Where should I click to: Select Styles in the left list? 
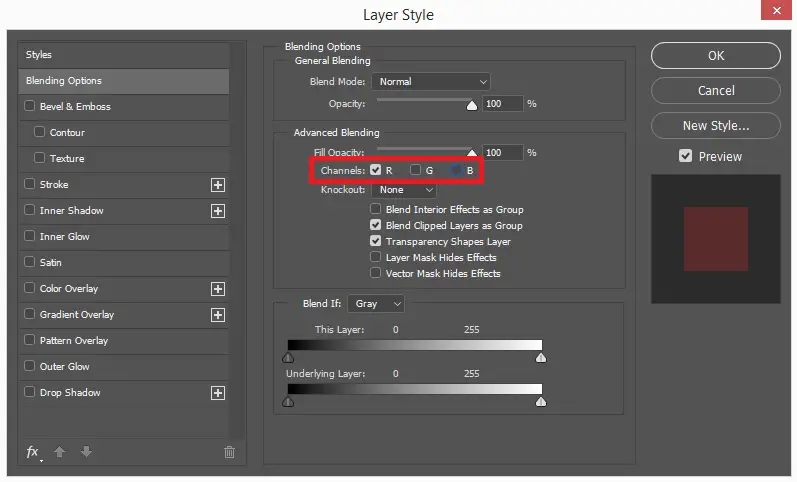point(124,54)
